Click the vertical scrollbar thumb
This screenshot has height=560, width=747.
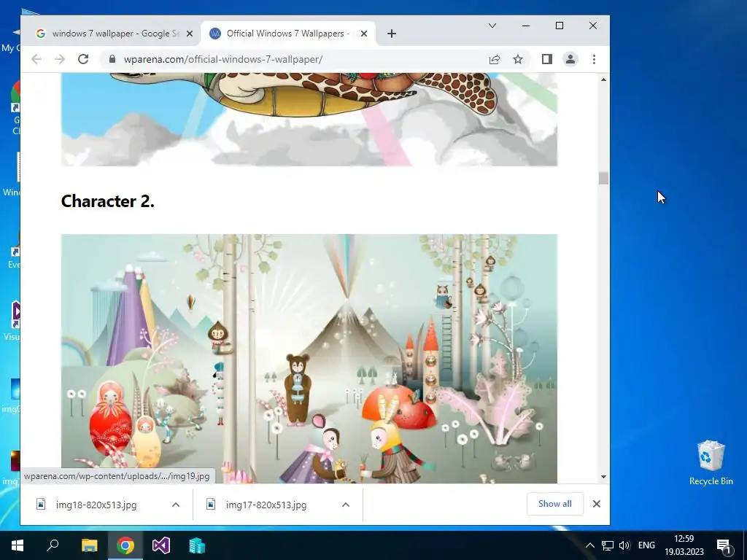pos(603,178)
